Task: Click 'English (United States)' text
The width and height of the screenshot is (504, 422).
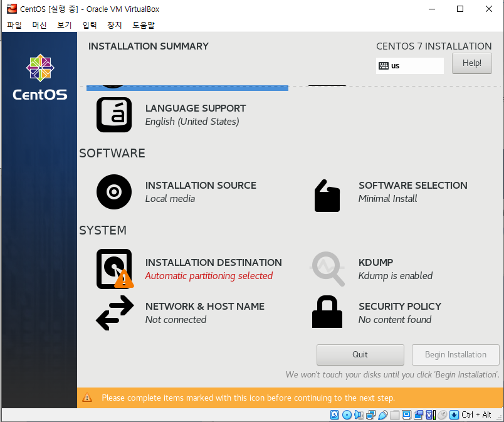Action: 192,122
